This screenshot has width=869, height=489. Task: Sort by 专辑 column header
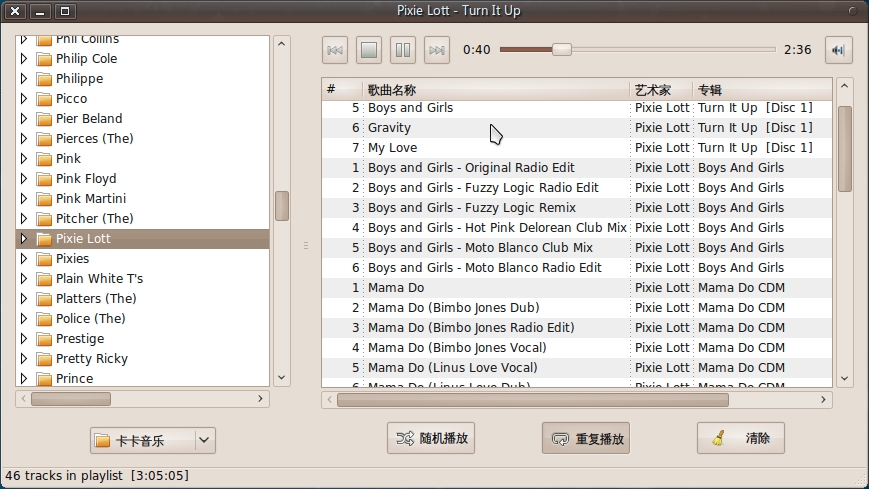point(763,89)
